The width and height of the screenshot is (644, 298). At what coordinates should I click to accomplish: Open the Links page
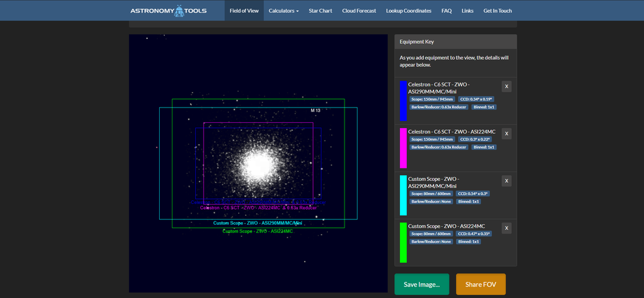click(x=468, y=10)
